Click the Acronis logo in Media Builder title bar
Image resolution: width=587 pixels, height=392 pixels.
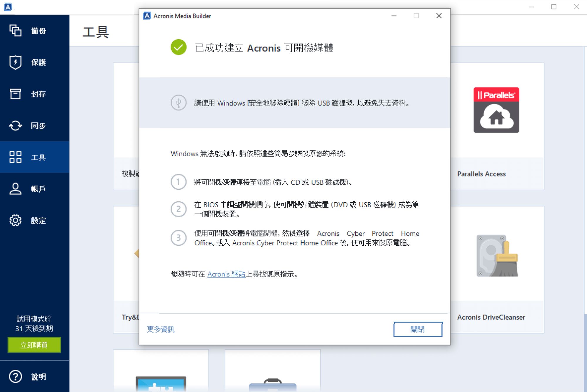[147, 16]
